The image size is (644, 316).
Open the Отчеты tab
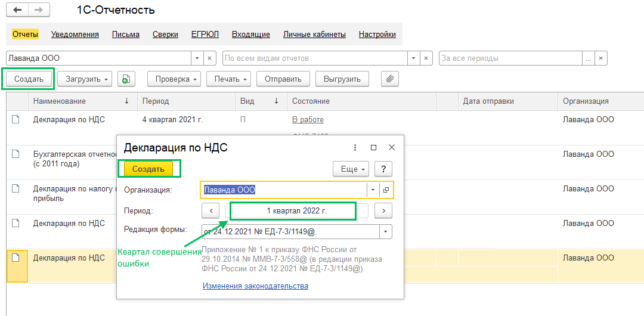tap(25, 35)
